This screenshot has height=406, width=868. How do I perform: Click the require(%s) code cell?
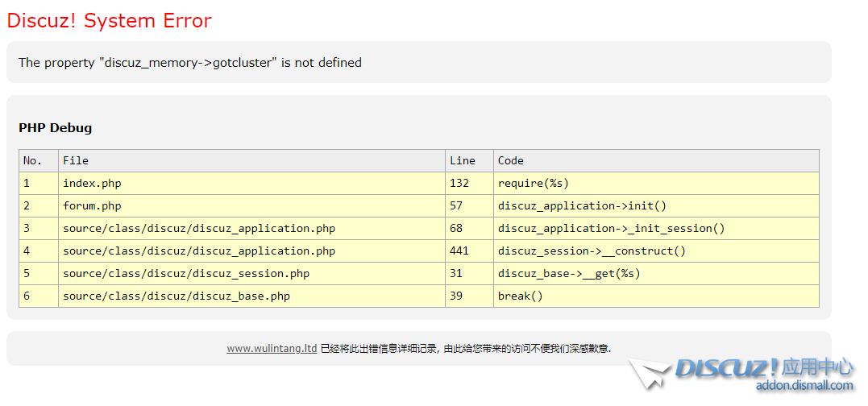pyautogui.click(x=534, y=183)
